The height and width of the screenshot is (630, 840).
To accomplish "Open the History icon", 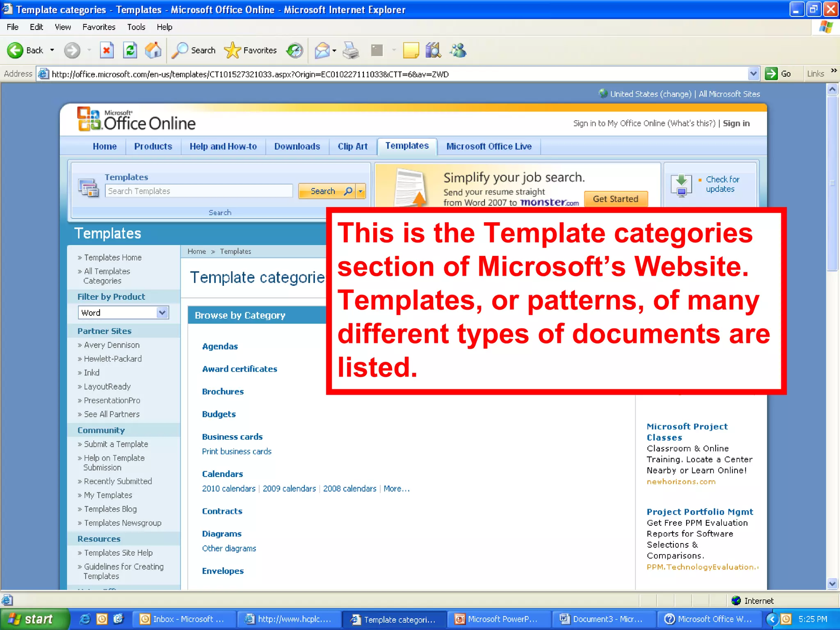I will click(x=294, y=50).
